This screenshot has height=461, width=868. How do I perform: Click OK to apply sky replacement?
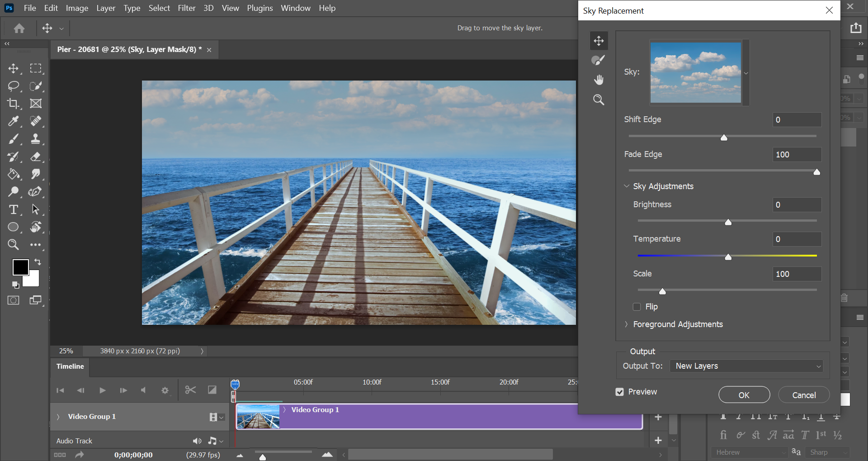pyautogui.click(x=744, y=395)
